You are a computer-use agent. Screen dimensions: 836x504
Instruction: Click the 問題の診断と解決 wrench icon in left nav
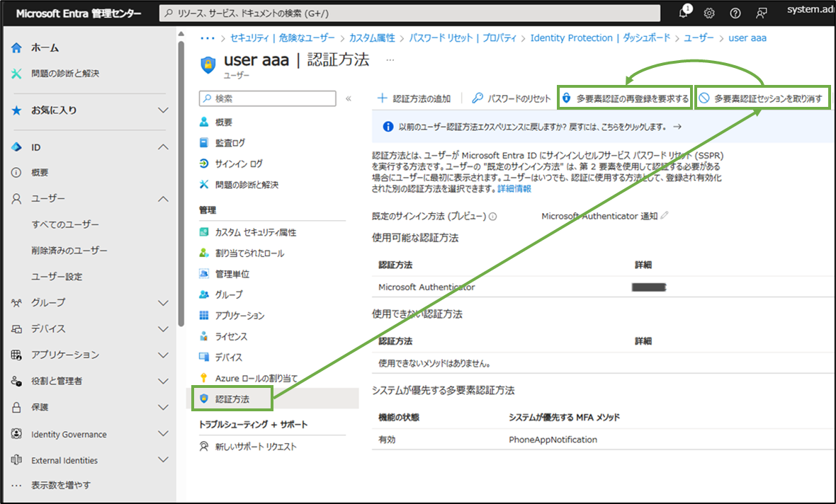tap(16, 74)
